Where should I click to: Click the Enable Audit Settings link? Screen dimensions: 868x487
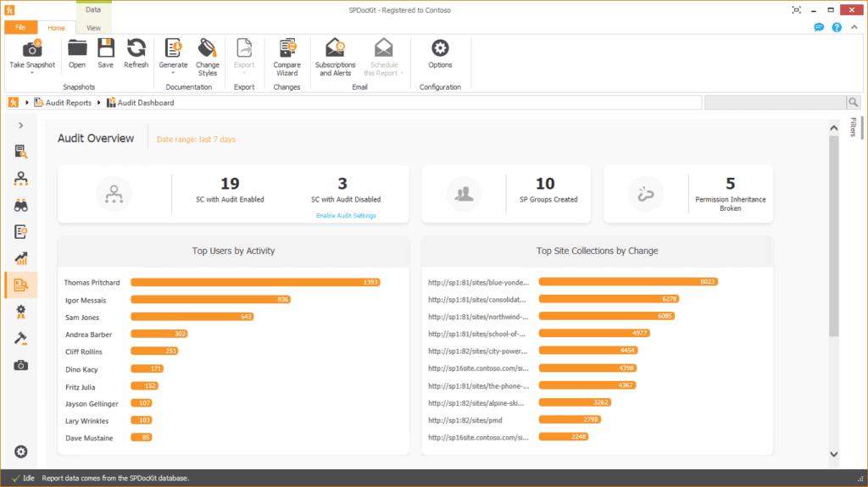pos(346,216)
